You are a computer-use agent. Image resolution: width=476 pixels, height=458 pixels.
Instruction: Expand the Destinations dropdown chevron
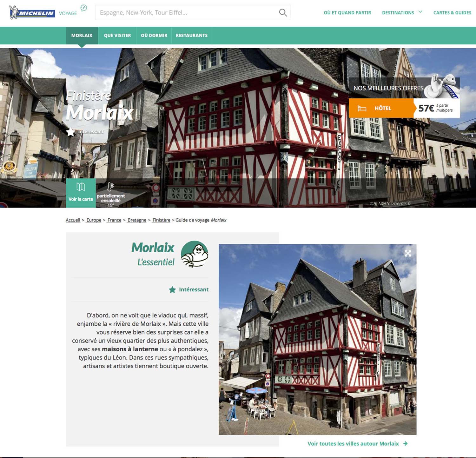(420, 12)
